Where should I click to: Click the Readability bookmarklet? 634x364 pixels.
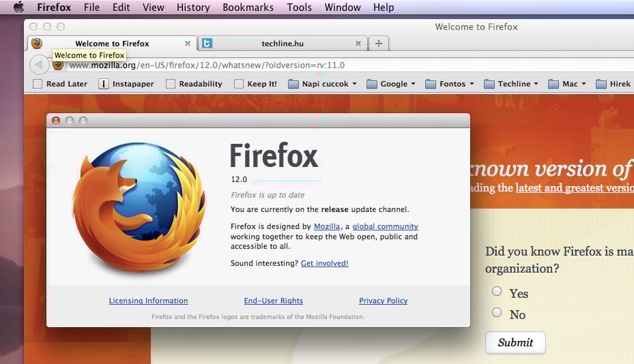(x=194, y=84)
